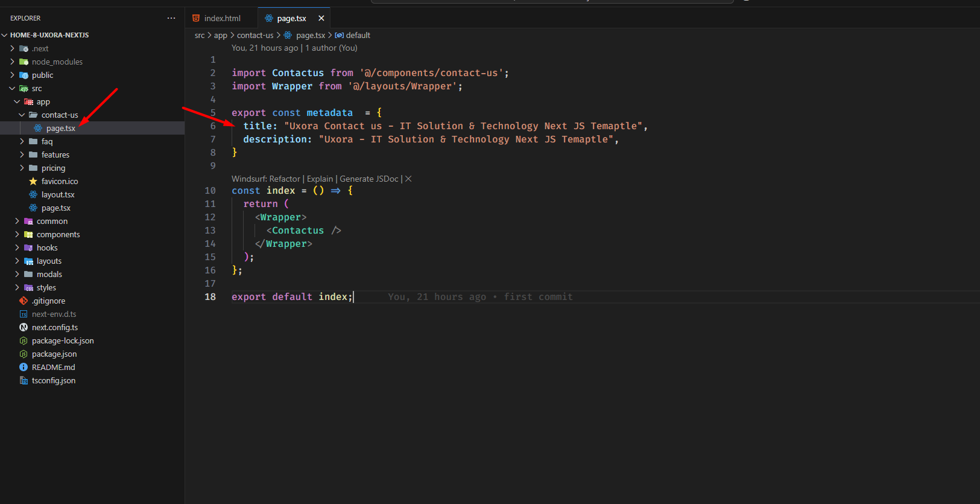Viewport: 980px width, 504px height.
Task: Click the next.config.ts Next.js icon
Action: pos(24,327)
